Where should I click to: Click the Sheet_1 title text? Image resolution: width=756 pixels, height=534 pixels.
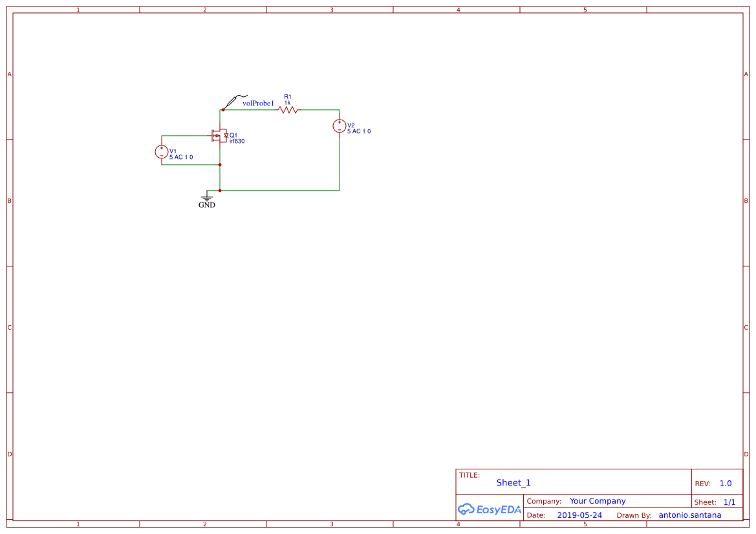[x=513, y=483]
